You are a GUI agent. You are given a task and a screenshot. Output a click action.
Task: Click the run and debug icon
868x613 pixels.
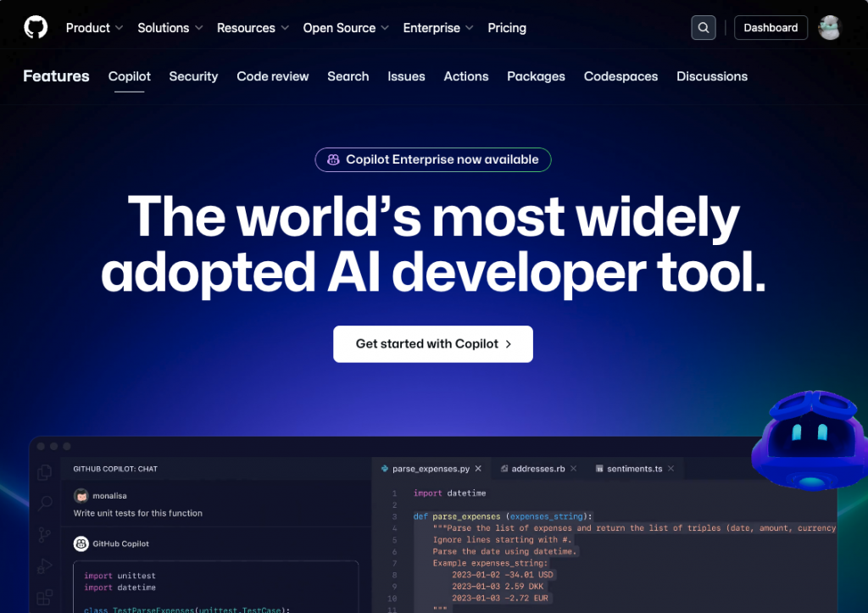45,566
